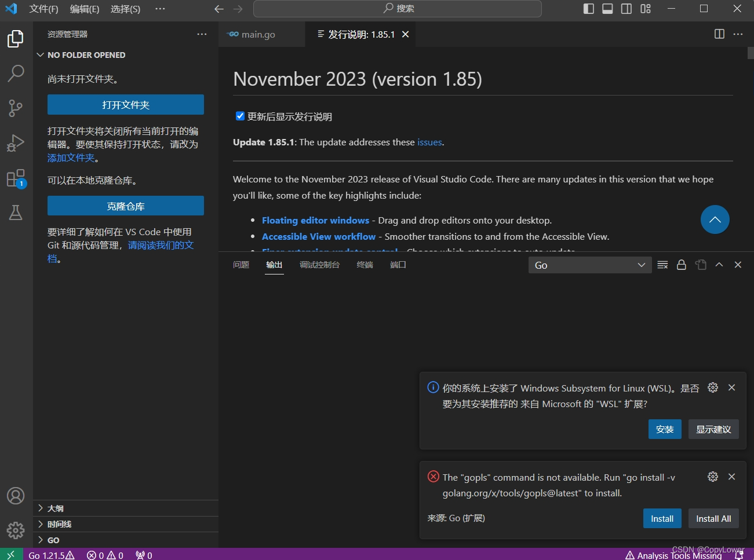Expand the GO section in Explorer
This screenshot has width=754, height=560.
[x=126, y=540]
